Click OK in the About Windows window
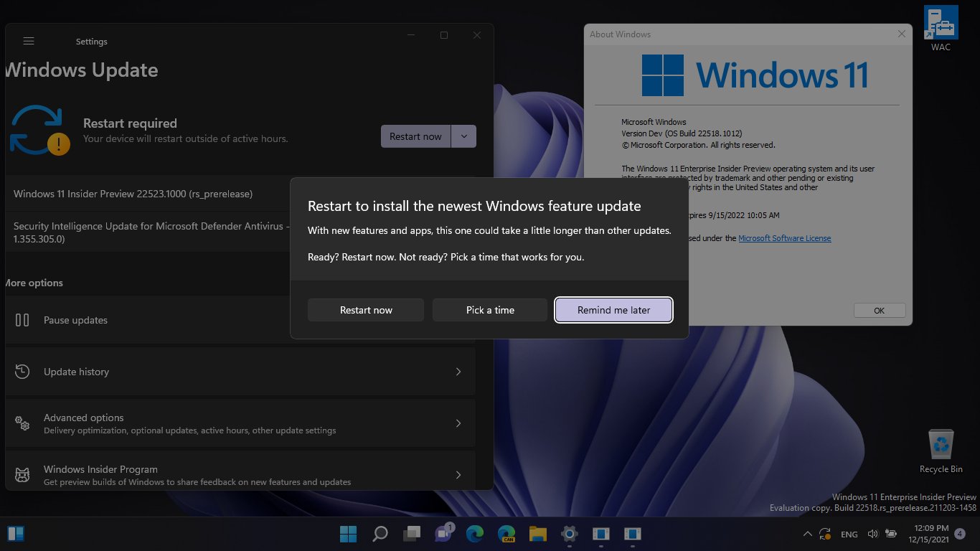The height and width of the screenshot is (551, 980). (880, 311)
